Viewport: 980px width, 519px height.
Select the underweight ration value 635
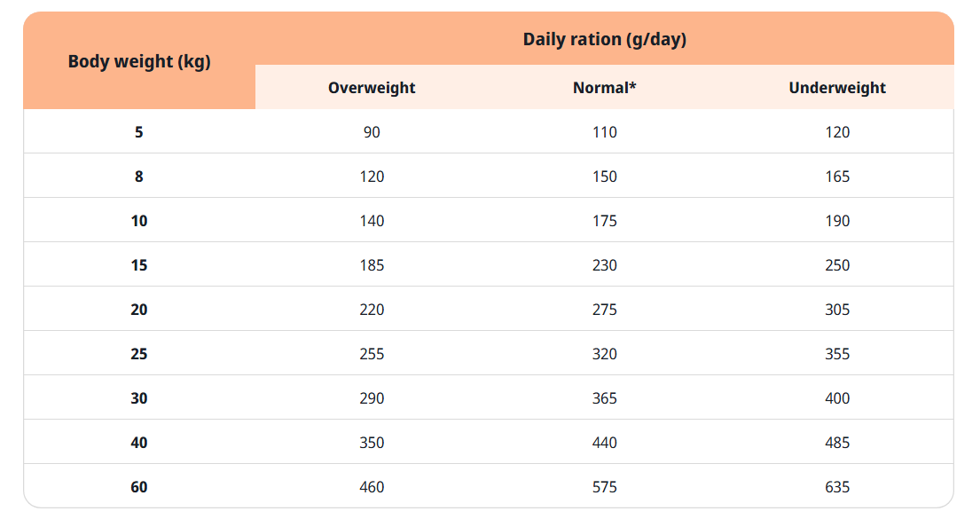tap(837, 487)
